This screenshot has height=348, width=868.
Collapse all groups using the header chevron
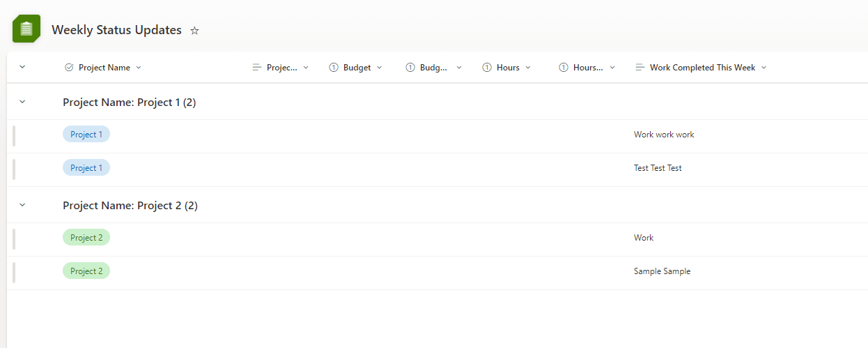click(x=22, y=67)
